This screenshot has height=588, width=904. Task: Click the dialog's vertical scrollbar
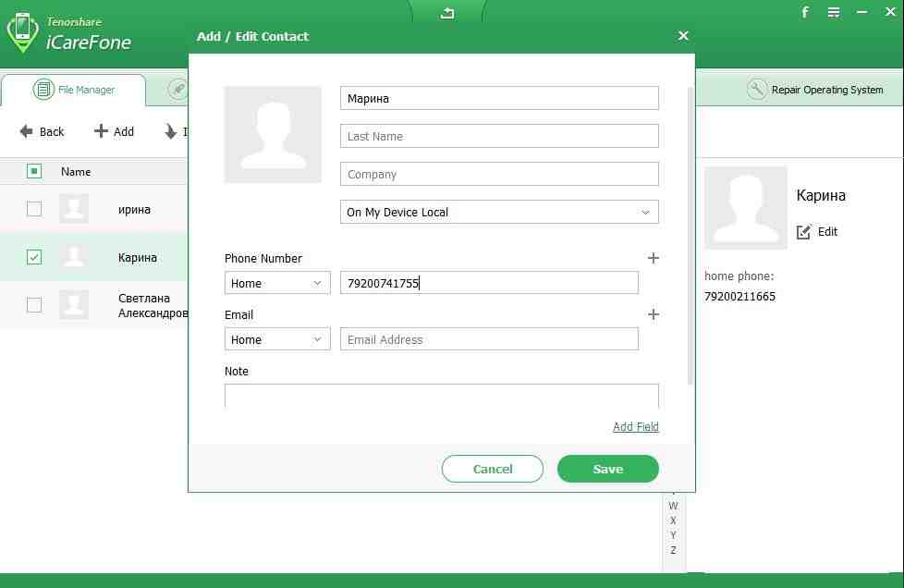(690, 235)
